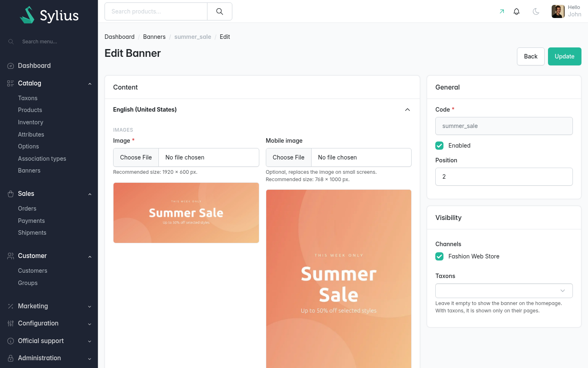
Task: Click the Summer Sale mobile image preview
Action: [x=339, y=279]
